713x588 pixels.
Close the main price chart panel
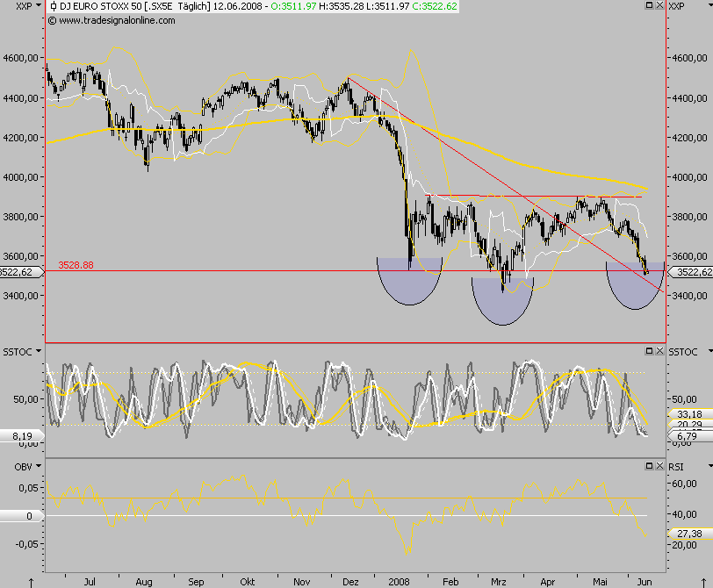click(x=659, y=5)
